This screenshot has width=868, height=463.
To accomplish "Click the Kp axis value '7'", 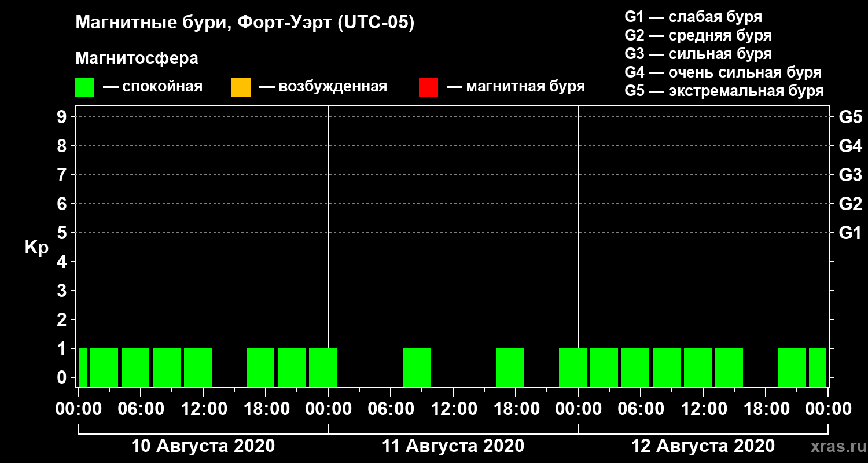I will tap(63, 175).
